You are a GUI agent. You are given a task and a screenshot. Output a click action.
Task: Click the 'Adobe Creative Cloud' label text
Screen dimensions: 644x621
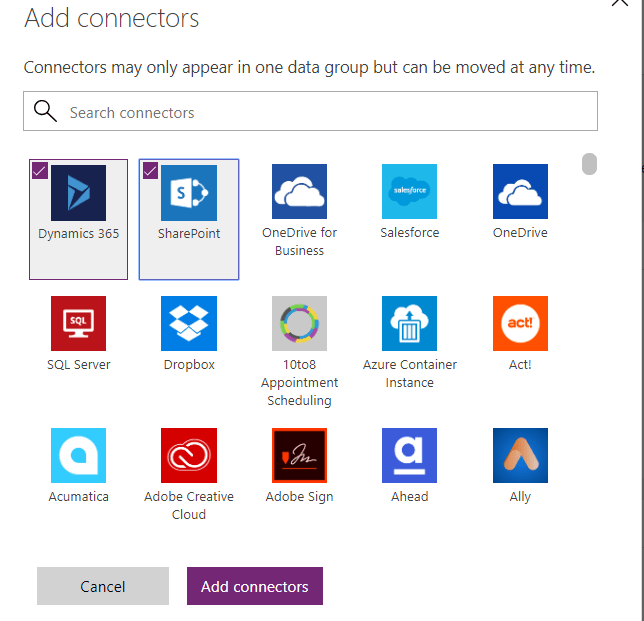189,505
